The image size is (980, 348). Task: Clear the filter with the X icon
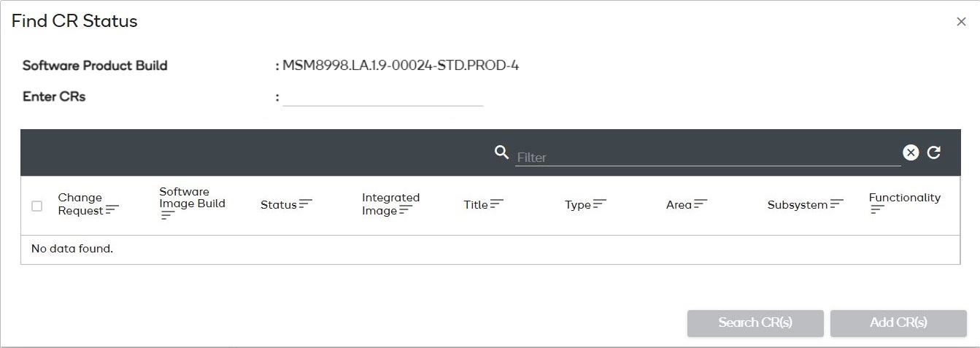pos(911,152)
